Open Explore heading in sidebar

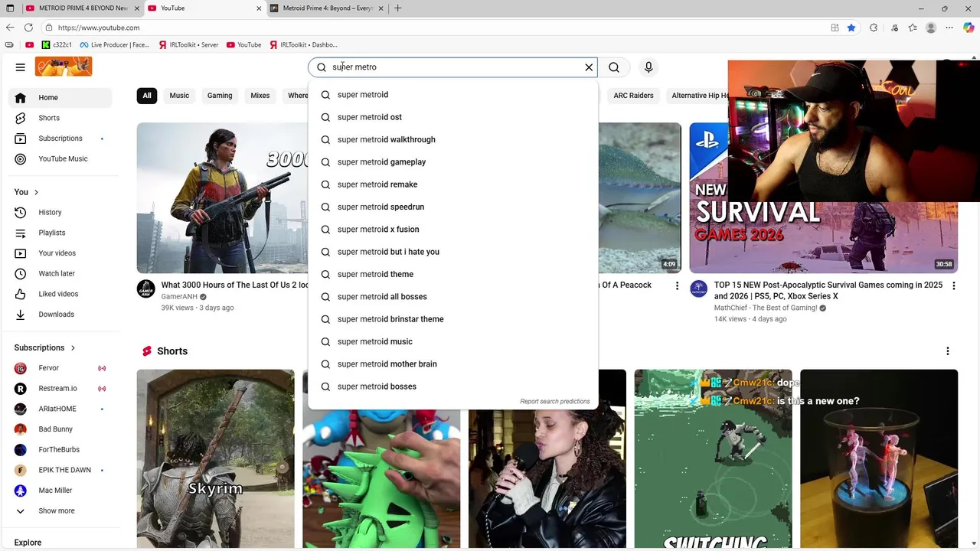click(x=28, y=543)
